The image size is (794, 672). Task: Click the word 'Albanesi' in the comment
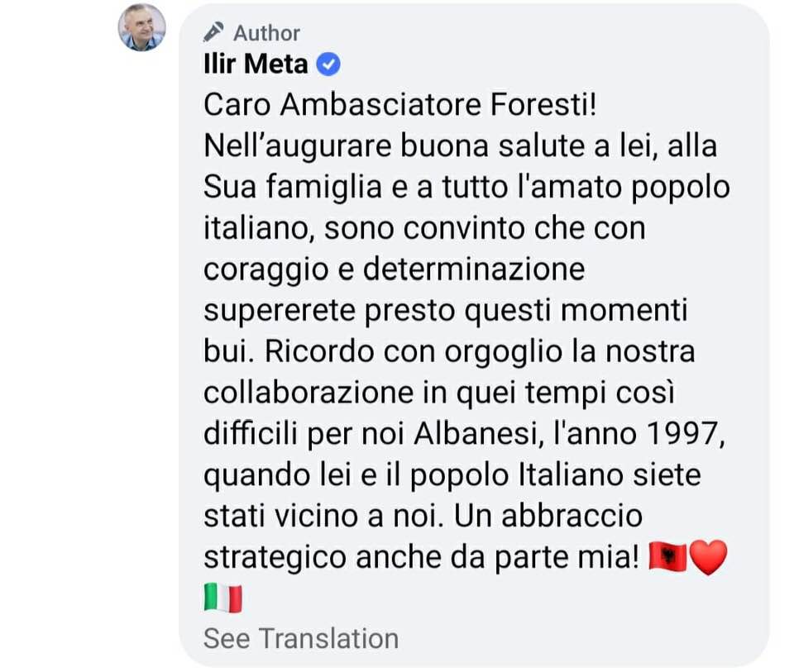coord(476,434)
